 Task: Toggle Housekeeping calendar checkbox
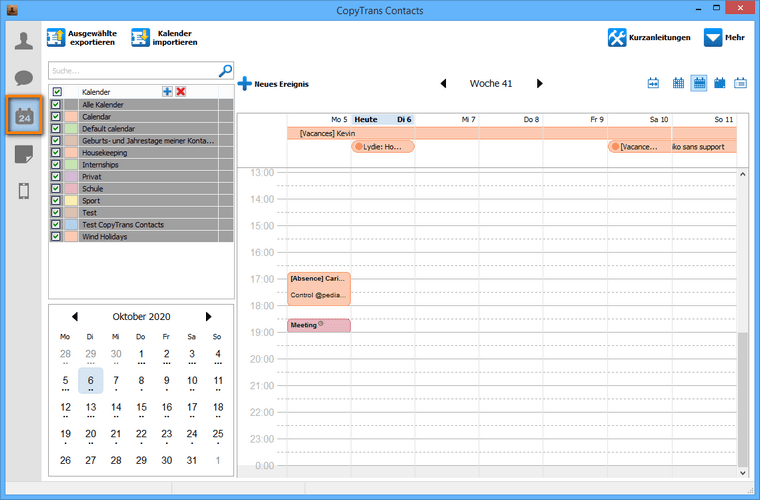tap(56, 153)
